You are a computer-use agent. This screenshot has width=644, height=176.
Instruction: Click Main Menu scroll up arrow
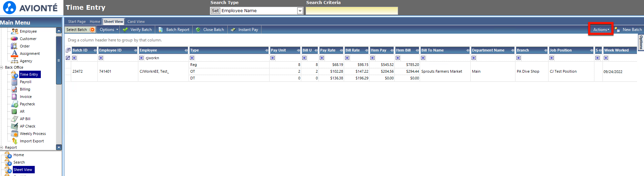coord(59,31)
